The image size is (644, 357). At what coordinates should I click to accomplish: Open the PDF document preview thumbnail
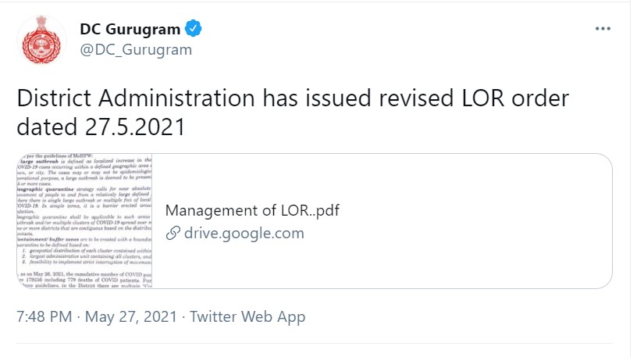[85, 221]
